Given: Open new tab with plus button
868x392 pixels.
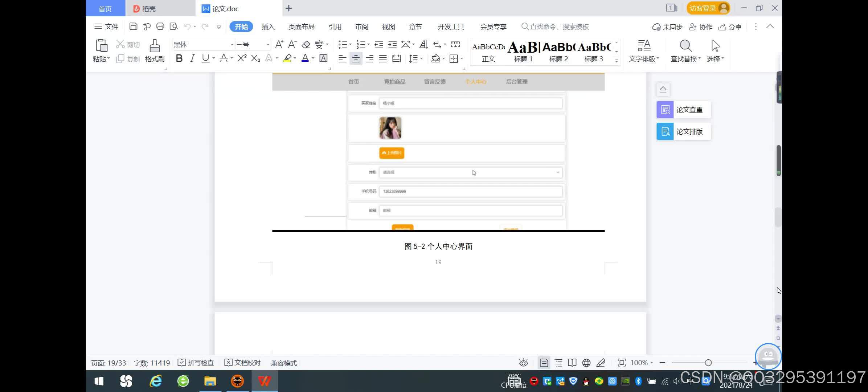Looking at the screenshot, I should point(288,8).
